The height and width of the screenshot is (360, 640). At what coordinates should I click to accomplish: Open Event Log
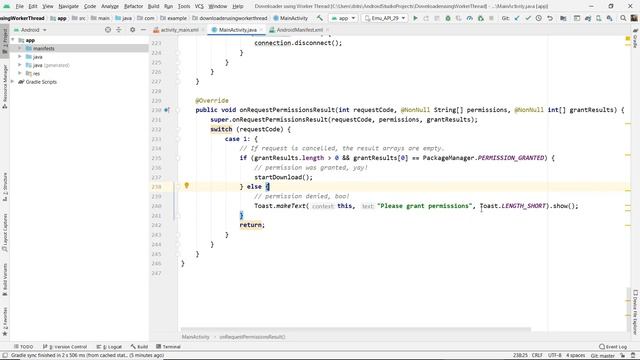tap(613, 347)
